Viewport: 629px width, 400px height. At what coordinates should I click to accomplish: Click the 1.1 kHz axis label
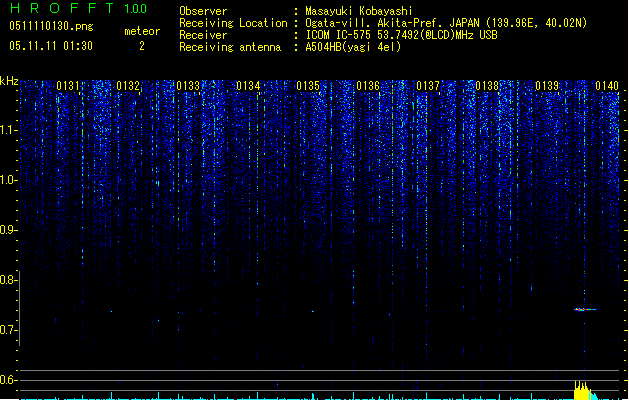9,130
